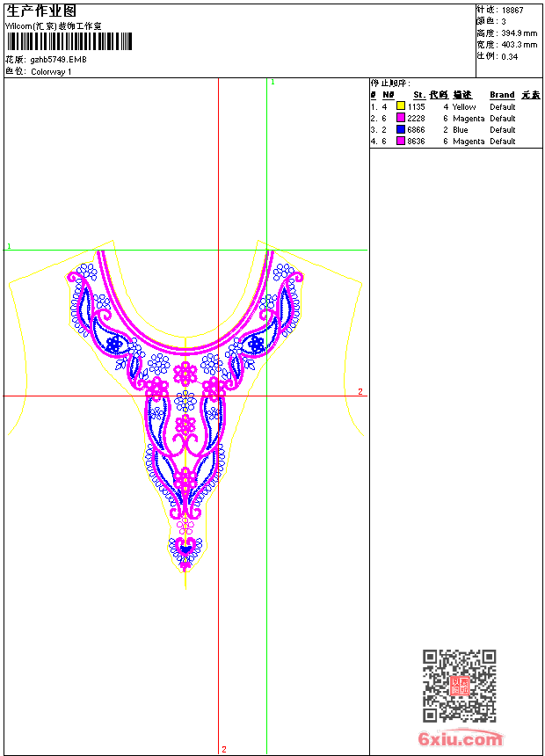Click the green guide line marker 1 at top
This screenshot has height=756, width=545.
point(272,83)
